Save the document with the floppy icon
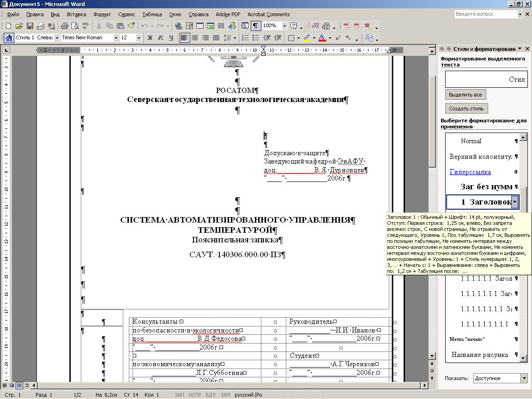 pyautogui.click(x=30, y=26)
